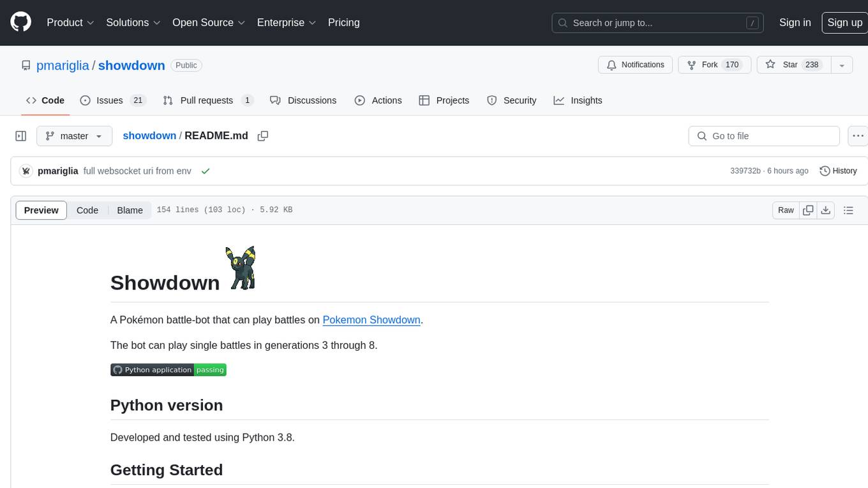Toggle the file tree side panel
868x488 pixels.
[20, 136]
